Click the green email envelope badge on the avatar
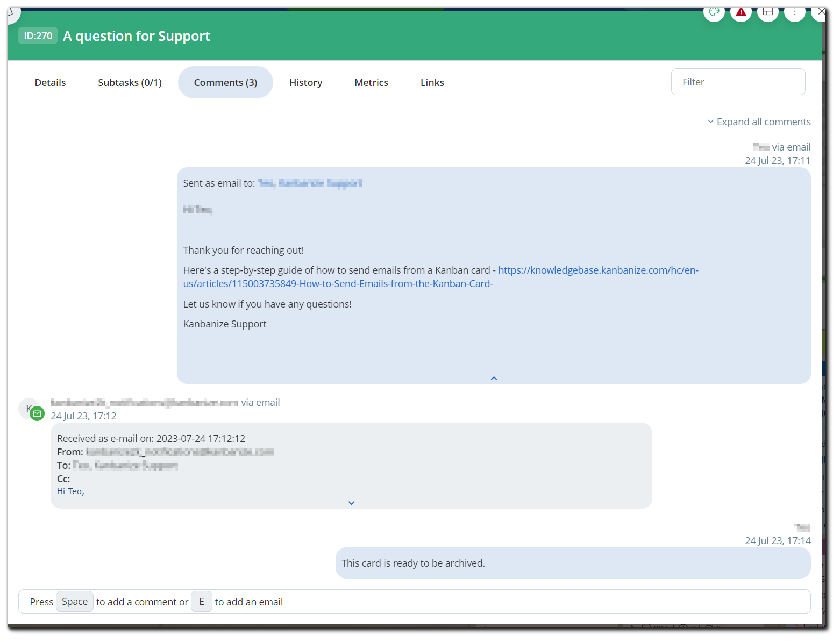Image resolution: width=840 pixels, height=642 pixels. (38, 413)
